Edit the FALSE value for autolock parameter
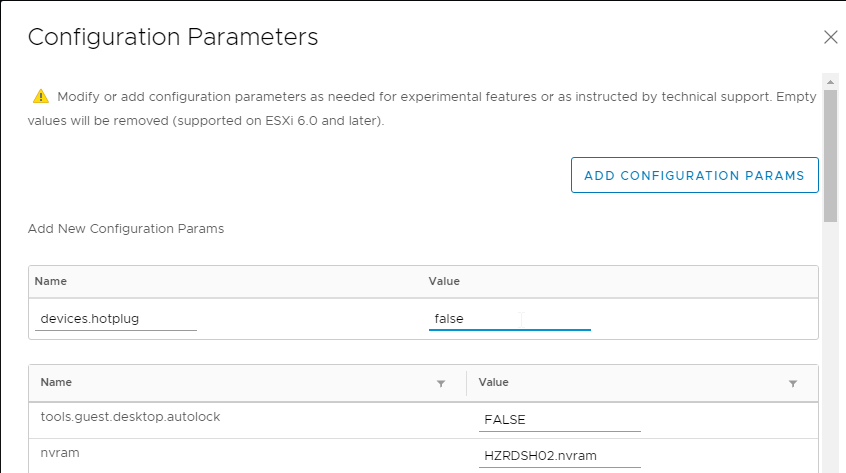This screenshot has height=473, width=846. coord(560,420)
